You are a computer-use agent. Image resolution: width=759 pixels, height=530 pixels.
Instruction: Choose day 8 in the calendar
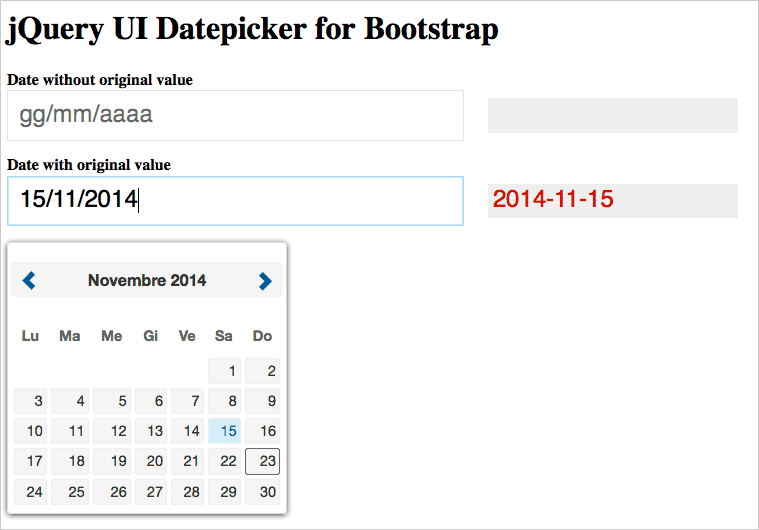pyautogui.click(x=225, y=401)
